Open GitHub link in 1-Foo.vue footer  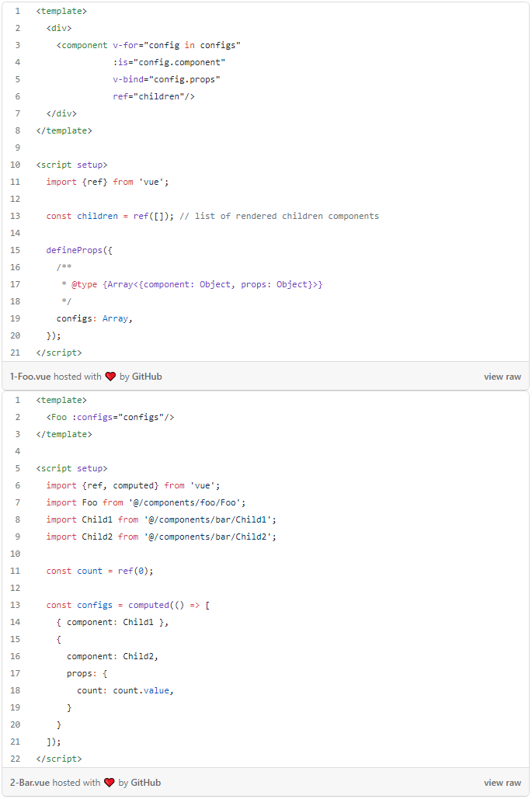(147, 377)
